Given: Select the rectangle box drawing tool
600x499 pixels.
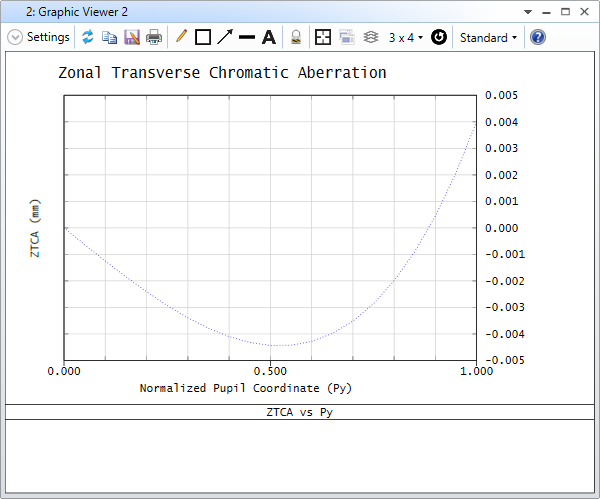Looking at the screenshot, I should pos(203,37).
